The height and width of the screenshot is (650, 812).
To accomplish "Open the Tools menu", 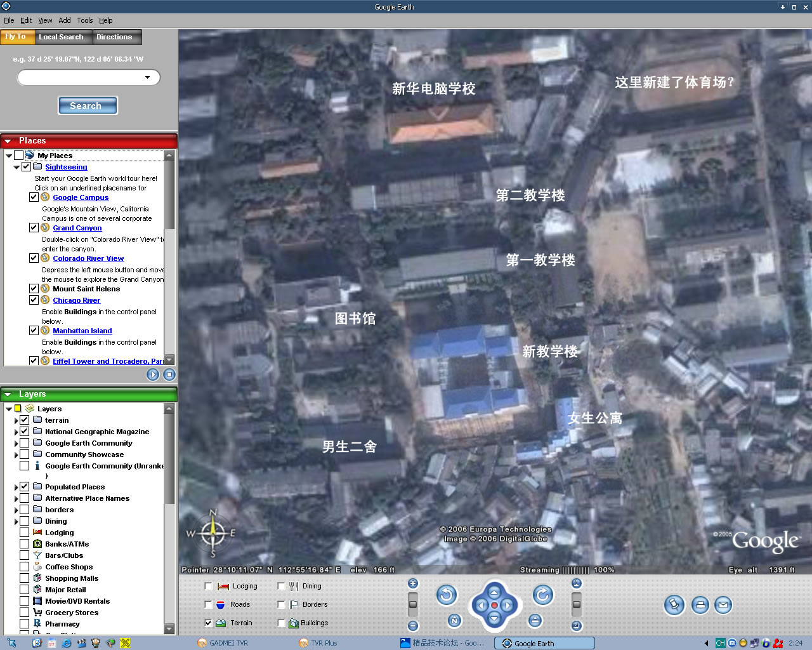I will click(84, 20).
